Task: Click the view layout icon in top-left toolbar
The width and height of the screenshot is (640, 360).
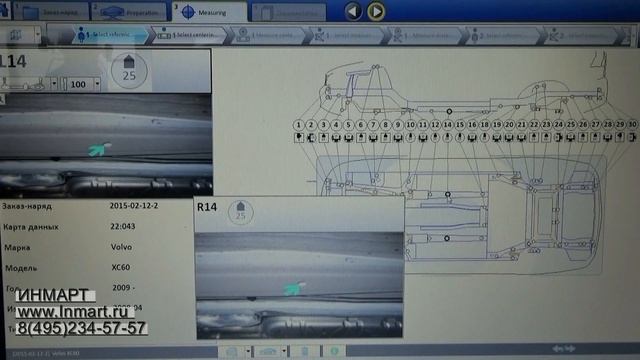Action: pos(16,35)
